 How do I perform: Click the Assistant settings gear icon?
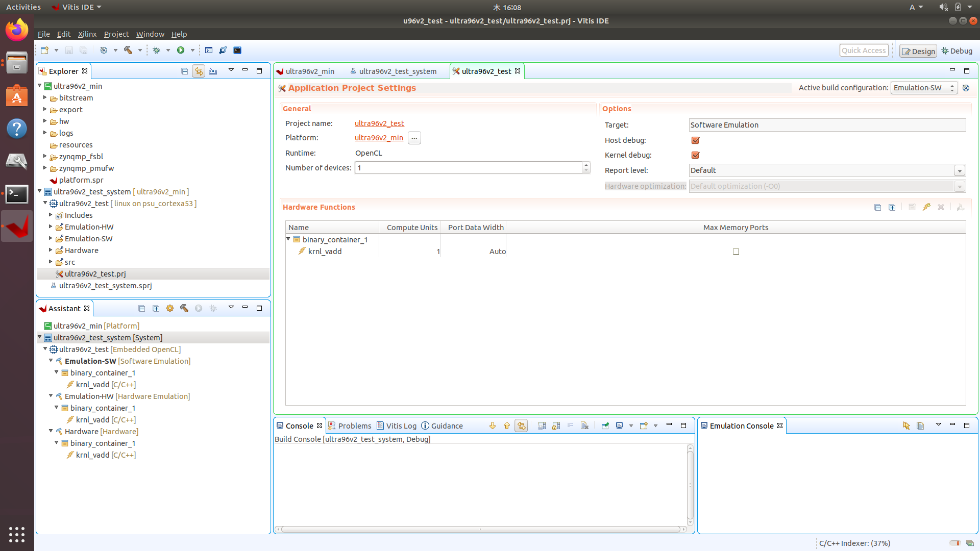170,309
